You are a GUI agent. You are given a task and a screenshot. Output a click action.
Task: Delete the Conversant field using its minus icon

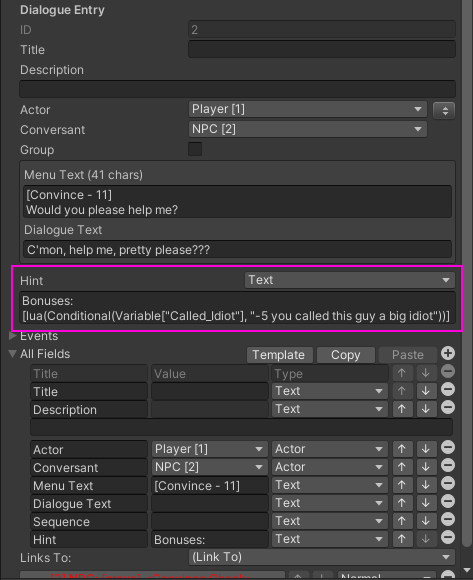coord(448,465)
